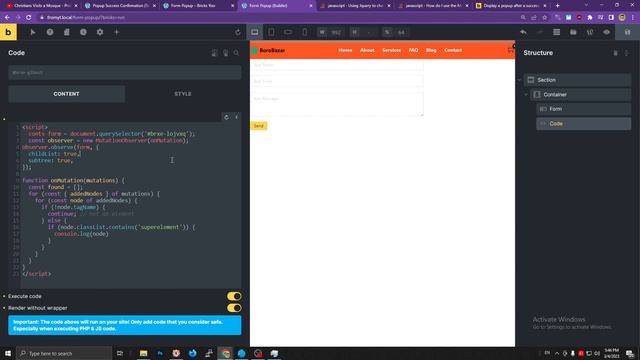The image size is (640, 360).
Task: Click Home in preview navigation
Action: pyautogui.click(x=345, y=50)
